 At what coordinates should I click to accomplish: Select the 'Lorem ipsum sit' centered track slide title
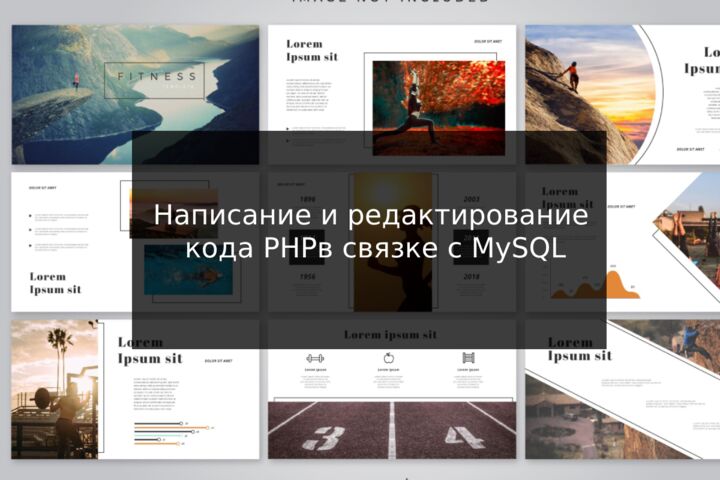(x=390, y=335)
